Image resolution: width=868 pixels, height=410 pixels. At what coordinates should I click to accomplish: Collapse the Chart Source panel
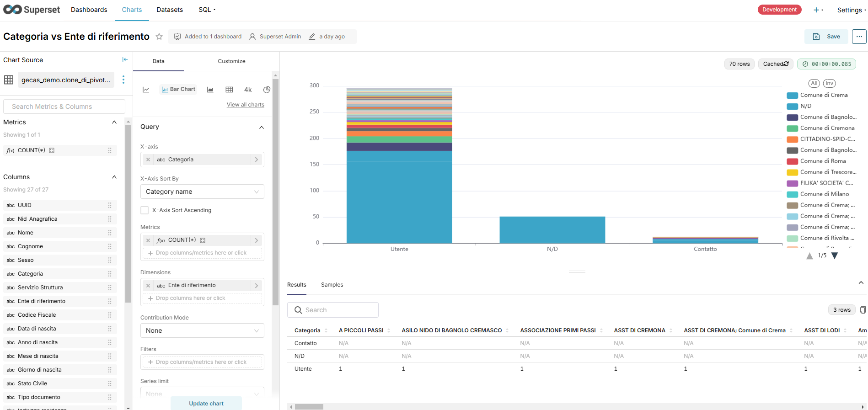coord(125,59)
